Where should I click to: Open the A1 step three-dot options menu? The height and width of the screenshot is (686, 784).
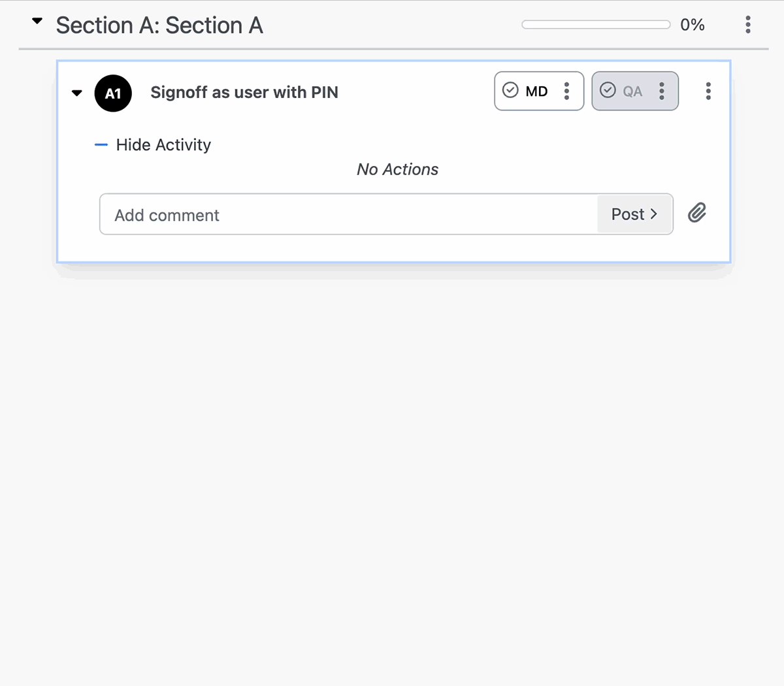[x=708, y=91]
